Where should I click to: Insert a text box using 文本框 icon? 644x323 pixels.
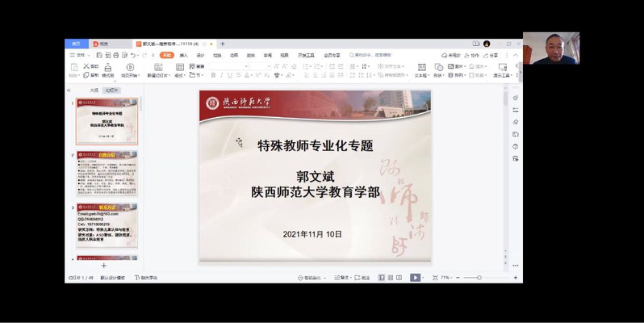point(420,68)
